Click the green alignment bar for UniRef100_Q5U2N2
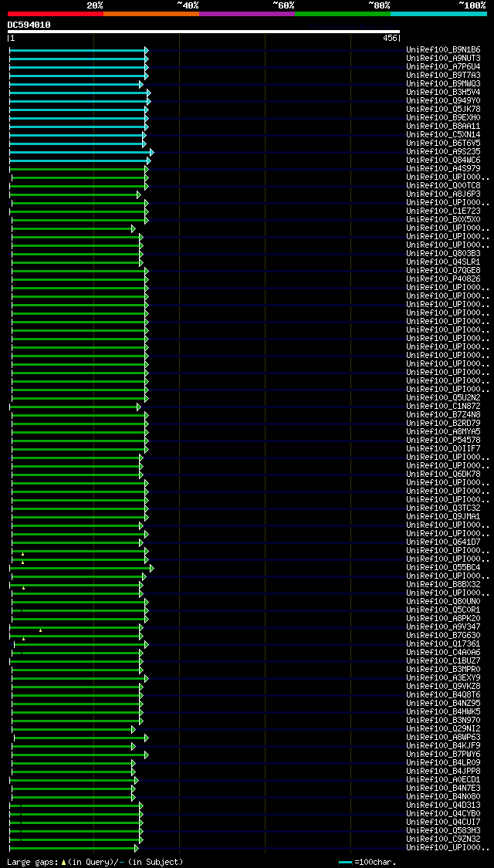 (78, 399)
